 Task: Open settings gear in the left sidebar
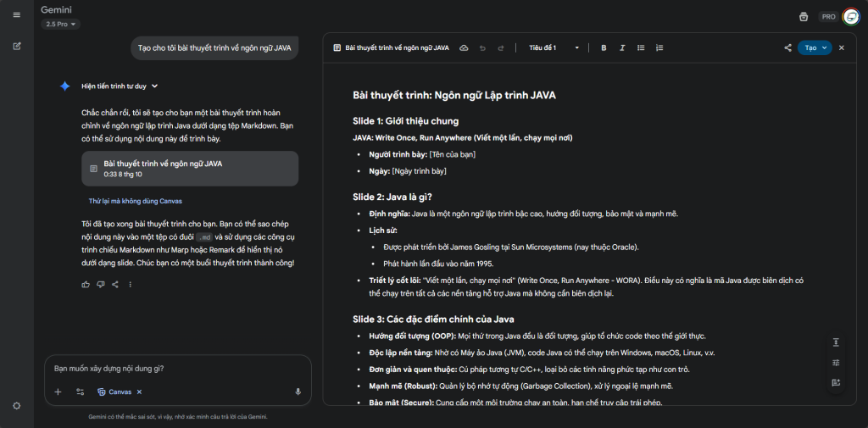17,406
